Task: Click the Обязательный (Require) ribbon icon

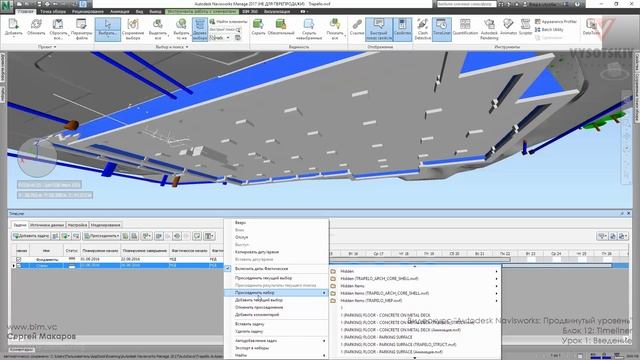Action: (x=281, y=27)
